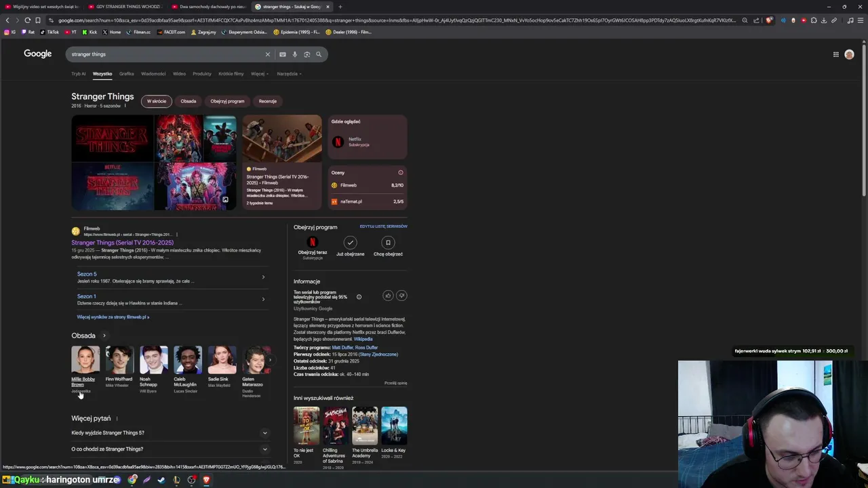Open the Millie Bobby Brown cast link

(x=83, y=382)
